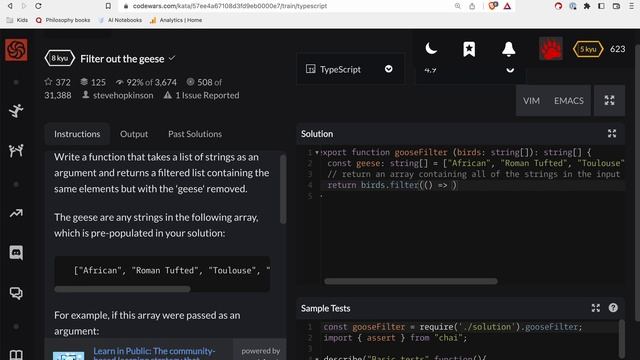The image size is (640, 360).
Task: Open the Discord chat icon in sidebar
Action: 16,253
